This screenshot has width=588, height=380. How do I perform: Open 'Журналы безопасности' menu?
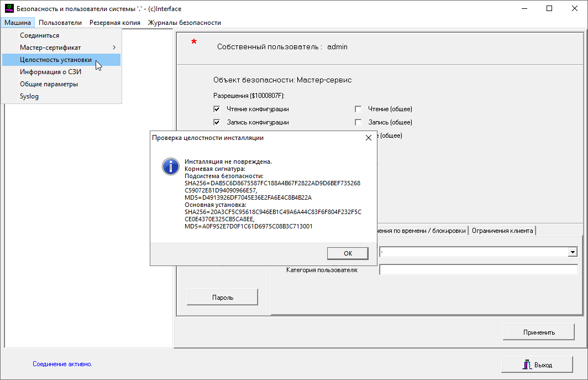click(x=184, y=23)
